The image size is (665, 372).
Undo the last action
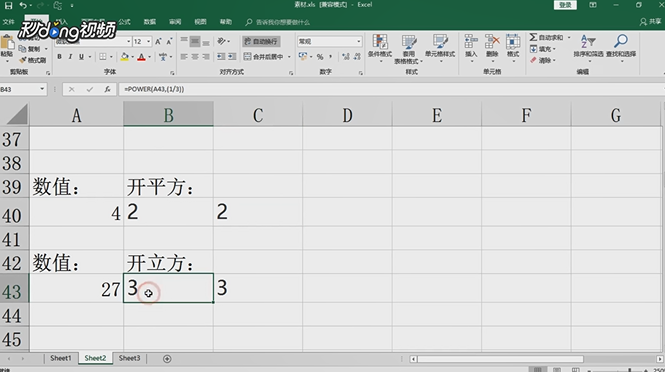pyautogui.click(x=23, y=6)
